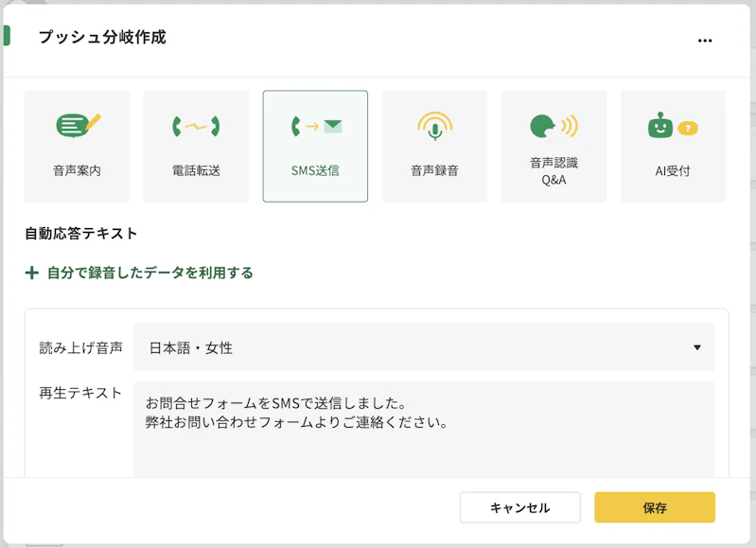Screen dimensions: 756x548
Task: Expand the 読み上げ音声 dropdown arrow
Action: click(x=696, y=347)
